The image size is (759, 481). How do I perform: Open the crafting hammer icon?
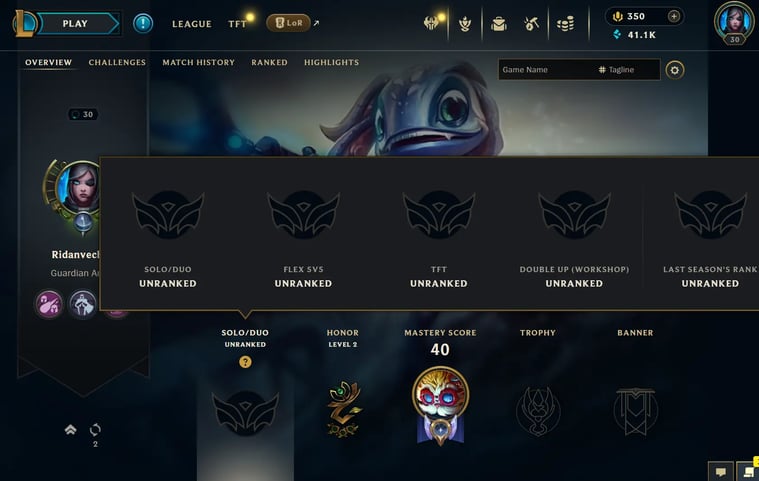(531, 23)
